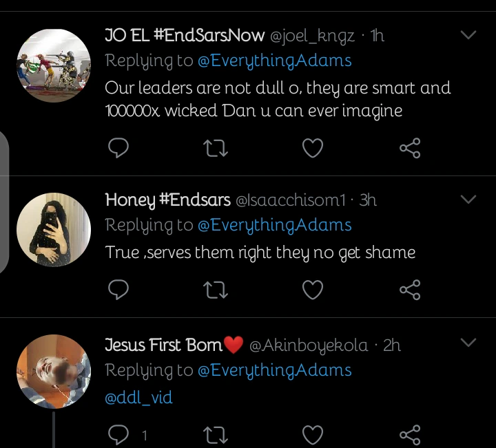Share JO EL's tweet
496x448 pixels.
pyautogui.click(x=410, y=147)
